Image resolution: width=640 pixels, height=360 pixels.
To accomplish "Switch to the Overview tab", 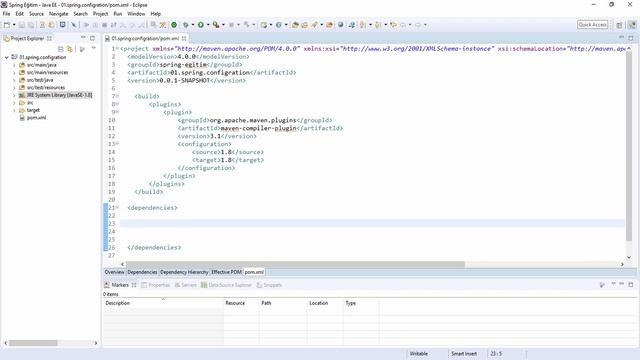I will tap(114, 272).
